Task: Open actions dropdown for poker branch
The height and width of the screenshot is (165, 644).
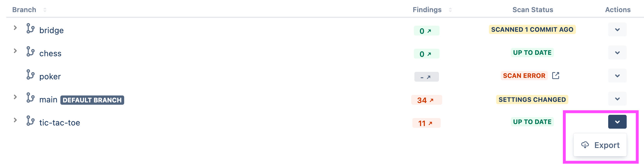Action: 617,76
